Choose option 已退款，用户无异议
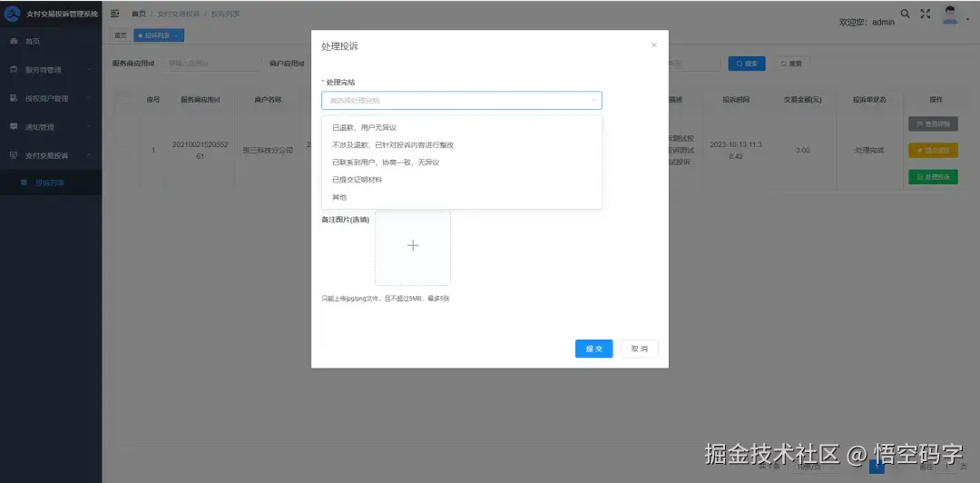Image resolution: width=980 pixels, height=483 pixels. (461, 128)
